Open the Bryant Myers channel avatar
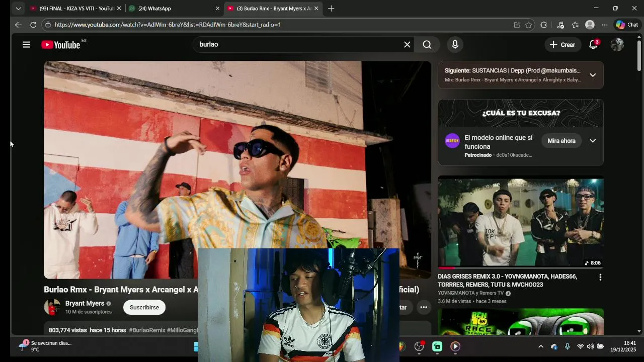 click(52, 307)
